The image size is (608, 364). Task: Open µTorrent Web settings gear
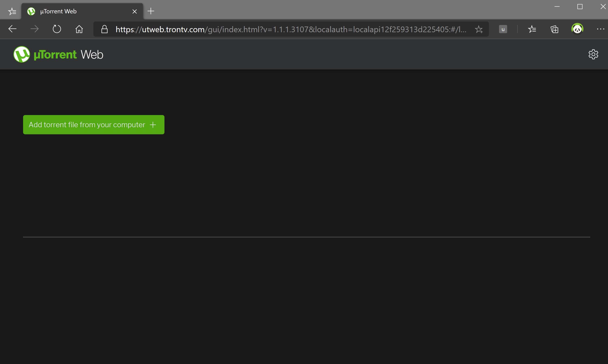point(593,54)
